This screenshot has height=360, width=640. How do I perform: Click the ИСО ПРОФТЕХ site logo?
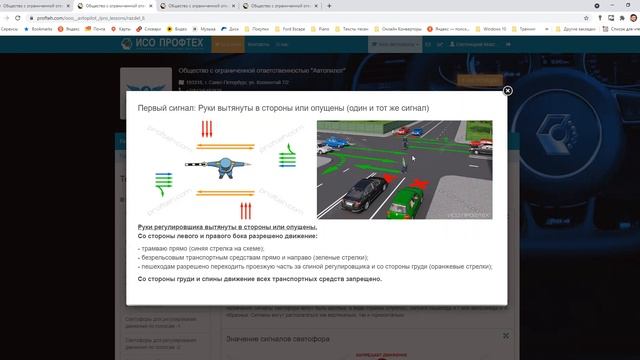click(162, 44)
